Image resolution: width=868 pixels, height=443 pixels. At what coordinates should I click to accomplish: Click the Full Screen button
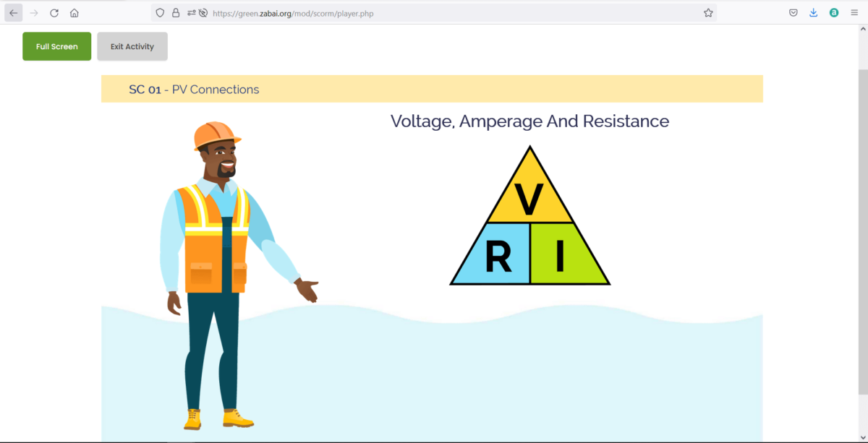(x=56, y=46)
